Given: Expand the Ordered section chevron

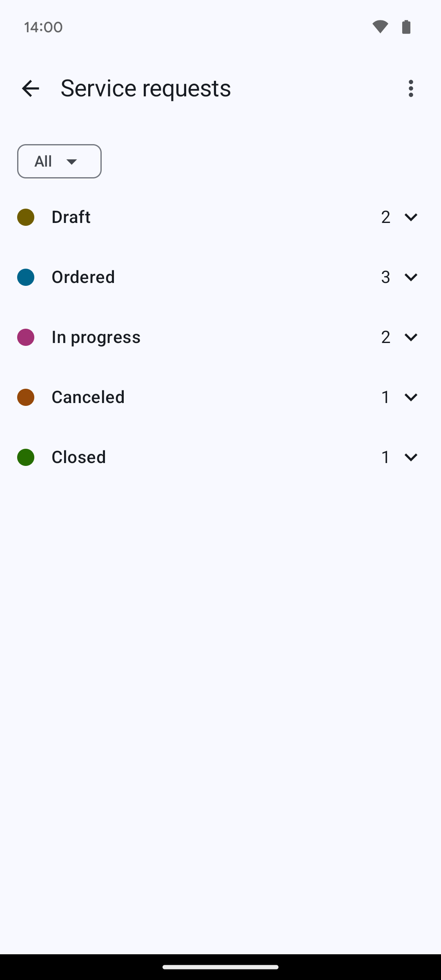Looking at the screenshot, I should click(411, 277).
